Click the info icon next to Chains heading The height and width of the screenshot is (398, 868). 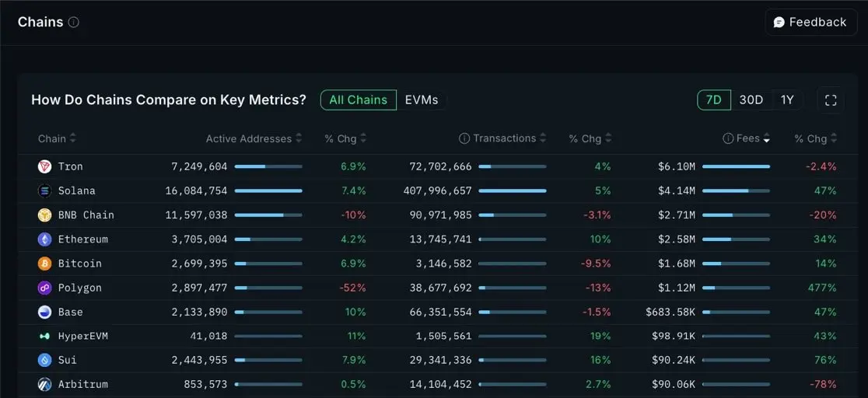click(x=74, y=22)
